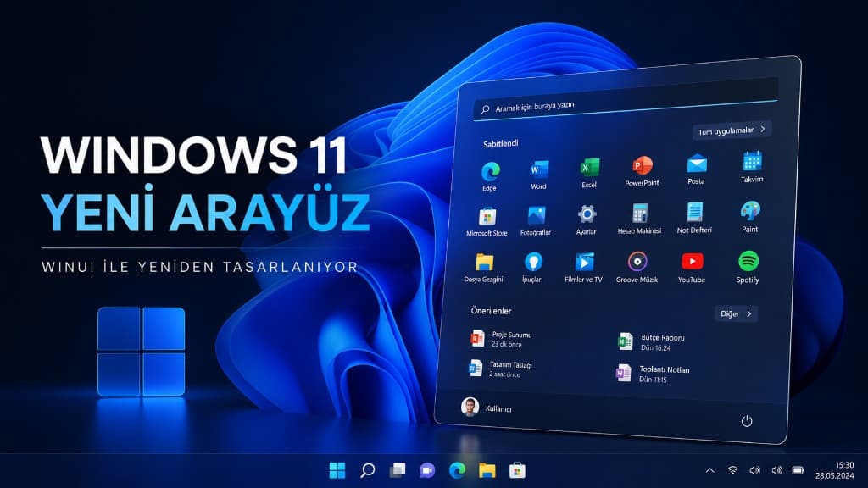Open Edge from the taskbar
868x488 pixels.
click(x=457, y=470)
